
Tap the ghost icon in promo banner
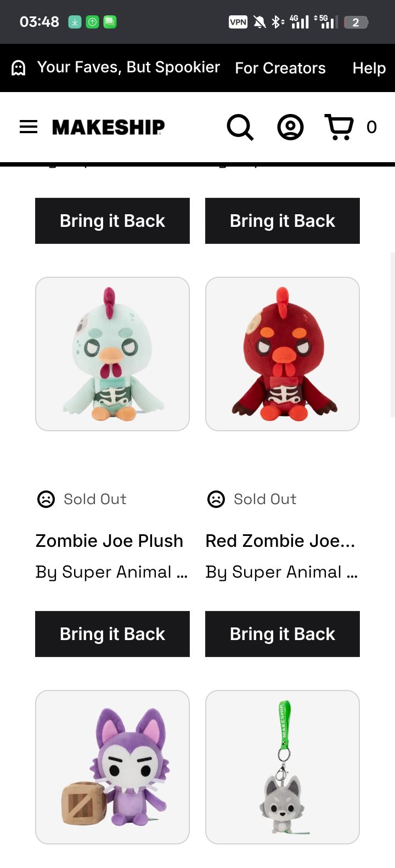coord(19,68)
